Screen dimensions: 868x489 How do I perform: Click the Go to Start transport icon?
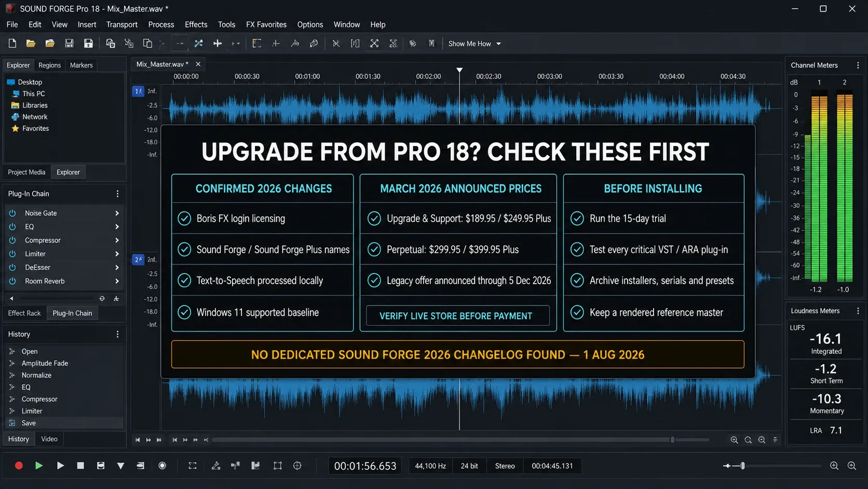pyautogui.click(x=138, y=440)
